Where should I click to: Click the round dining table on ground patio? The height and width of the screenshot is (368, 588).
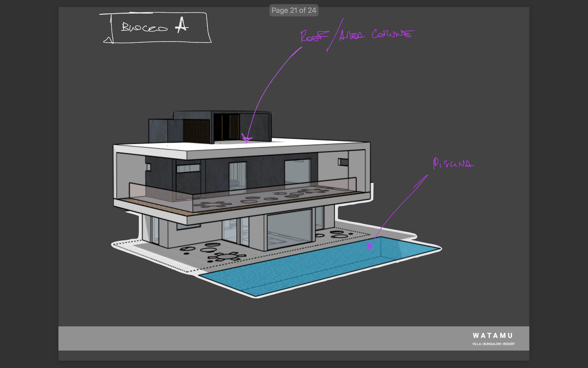pos(227,256)
